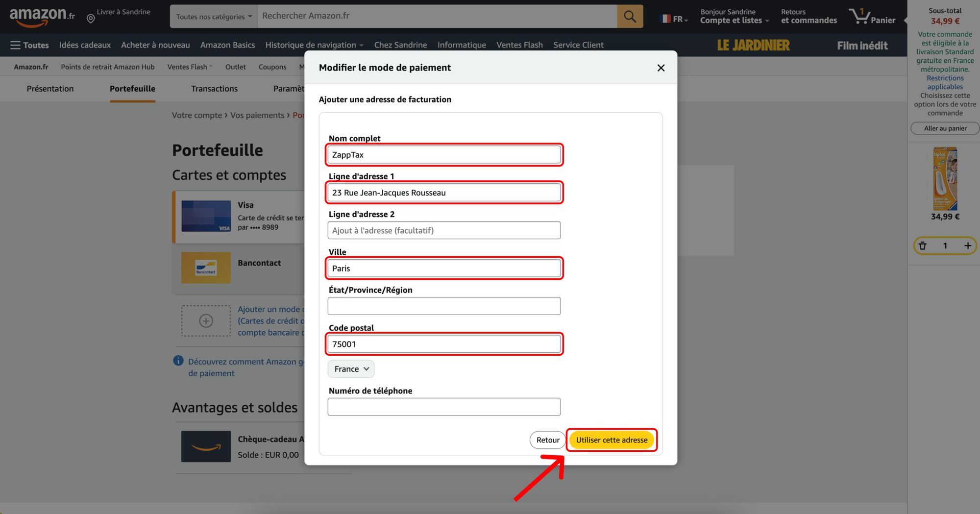Open the Toutes hamburger menu
980x514 pixels.
(x=29, y=45)
